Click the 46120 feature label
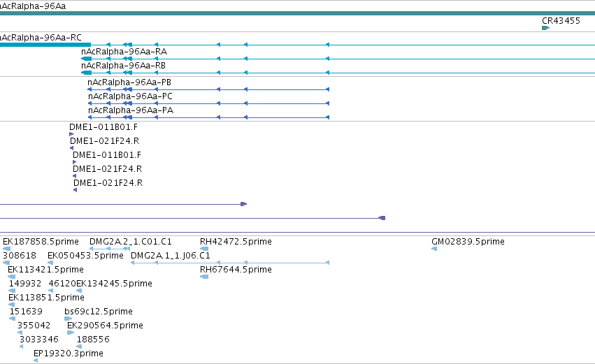The width and height of the screenshot is (595, 364). coord(62,284)
